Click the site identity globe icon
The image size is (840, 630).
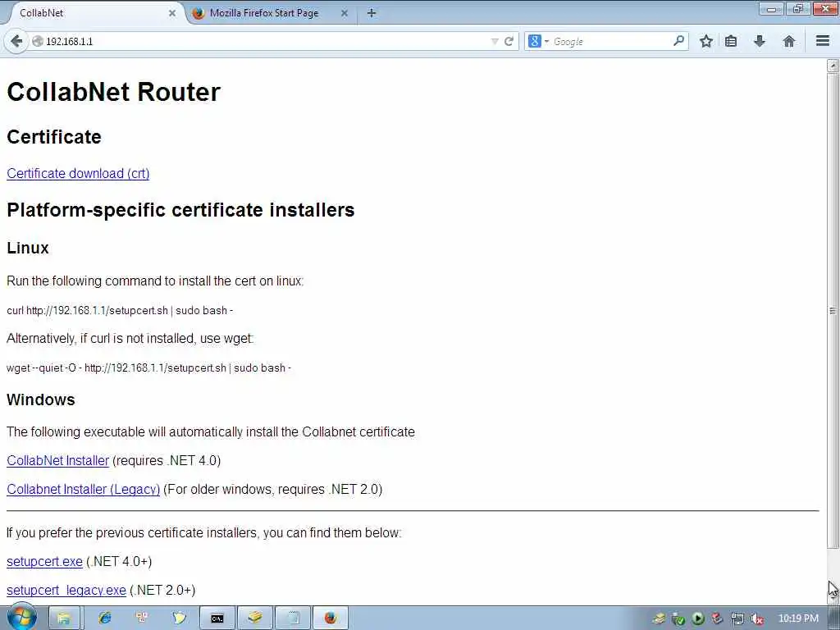(x=38, y=41)
